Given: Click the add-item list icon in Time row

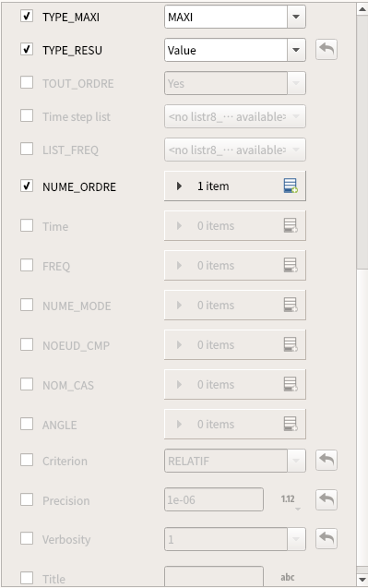Looking at the screenshot, I should (x=291, y=226).
